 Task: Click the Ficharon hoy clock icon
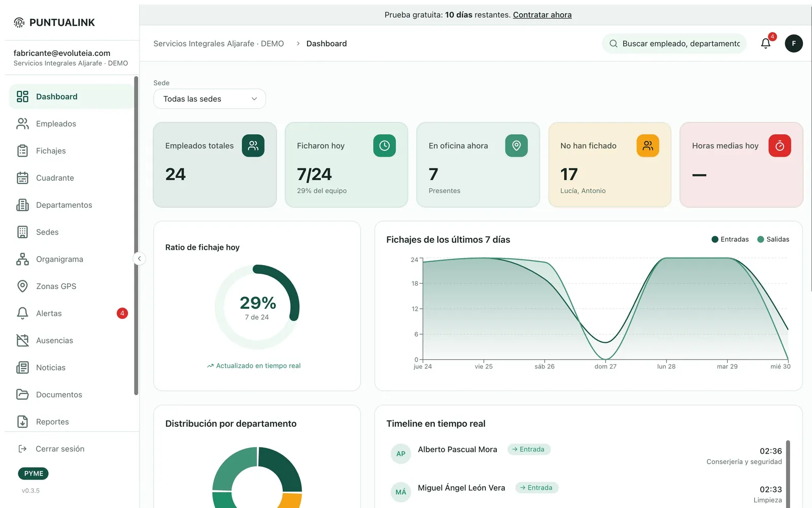tap(385, 146)
